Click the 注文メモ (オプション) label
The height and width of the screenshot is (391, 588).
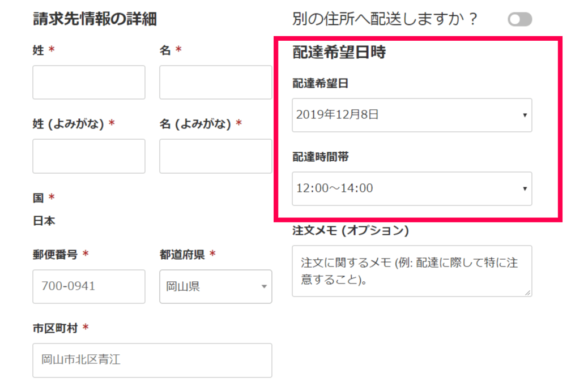pos(350,231)
